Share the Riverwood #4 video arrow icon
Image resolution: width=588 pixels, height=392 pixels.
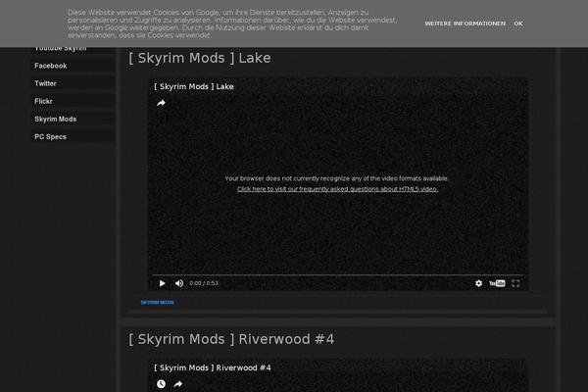(x=178, y=384)
